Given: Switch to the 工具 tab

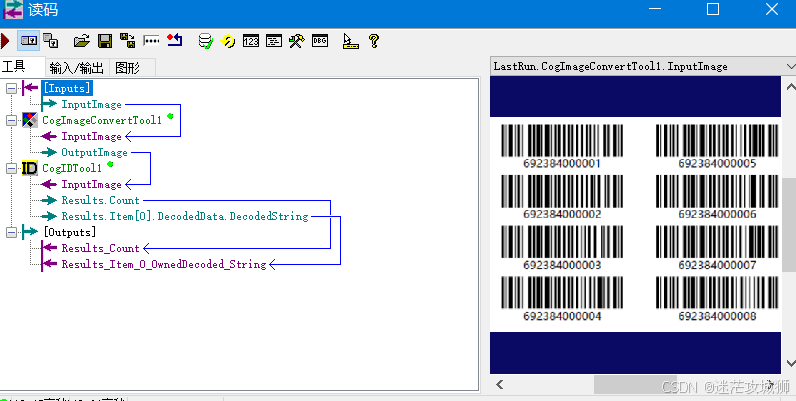Looking at the screenshot, I should [14, 66].
